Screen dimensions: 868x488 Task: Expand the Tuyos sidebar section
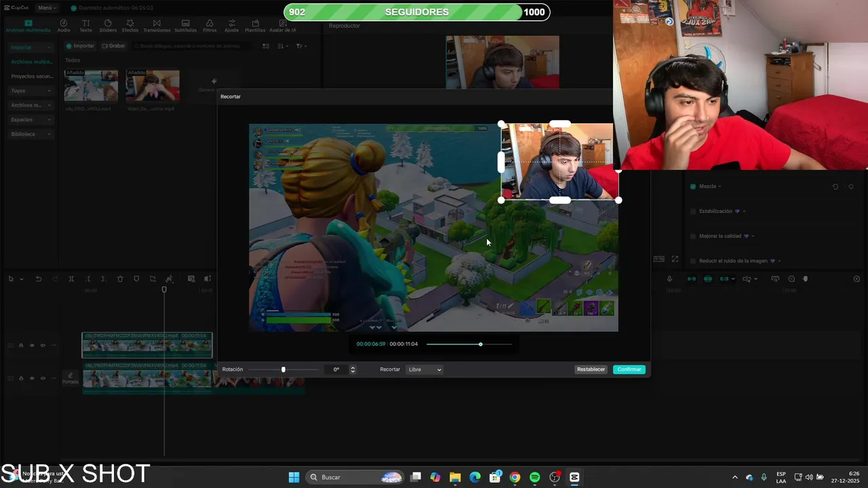[31, 90]
